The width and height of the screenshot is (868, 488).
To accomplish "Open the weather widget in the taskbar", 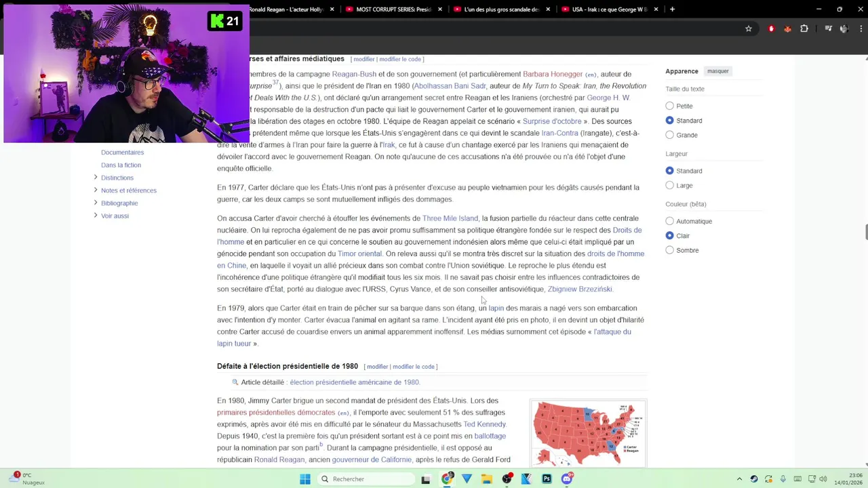I will click(x=28, y=479).
